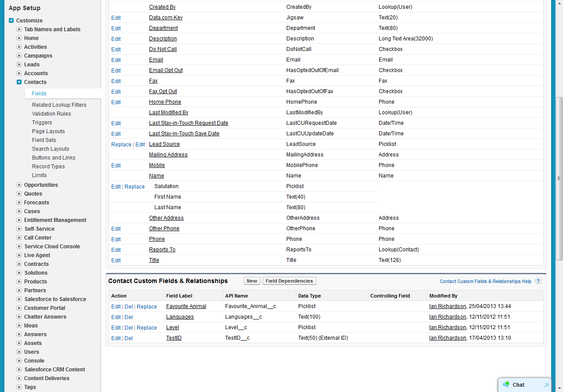Click the Field Dependencies button
This screenshot has width=563, height=392.
coord(289,281)
